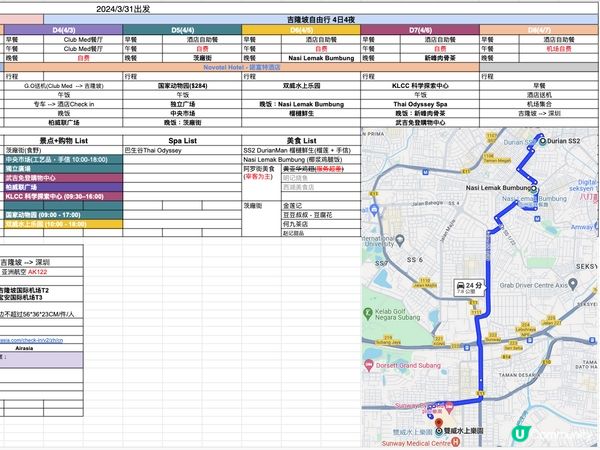Select the D5(4/4) teal header cell
The image size is (600, 450).
click(181, 30)
